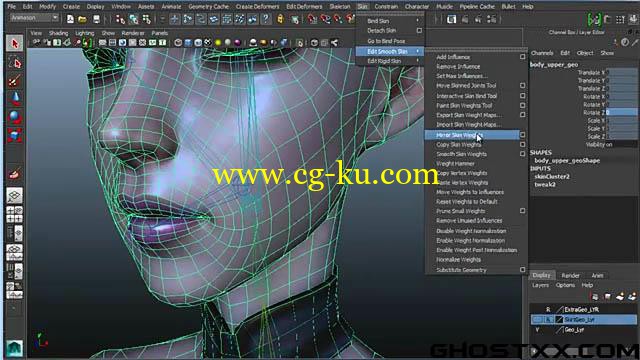Image resolution: width=640 pixels, height=360 pixels.
Task: Click the question mark help icon in status line
Action: [266, 19]
